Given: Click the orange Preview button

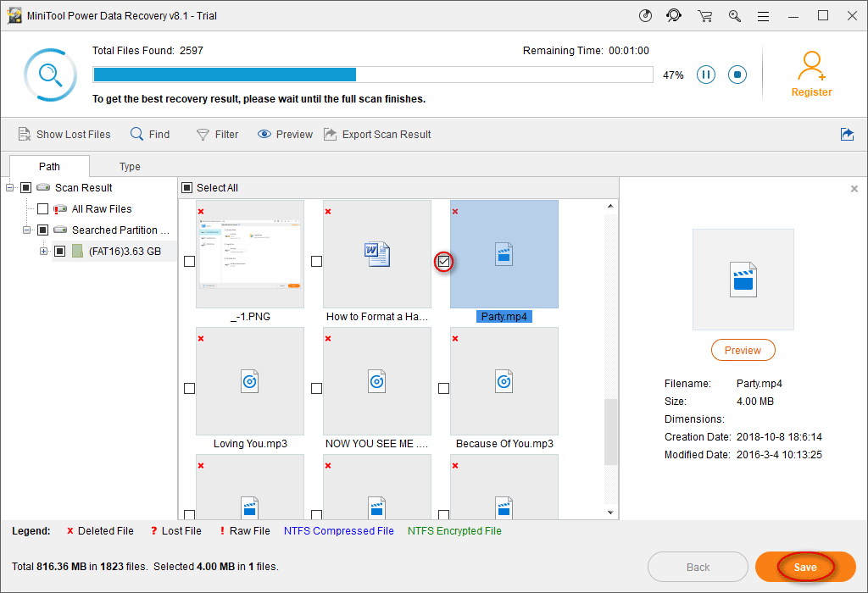Looking at the screenshot, I should (743, 350).
